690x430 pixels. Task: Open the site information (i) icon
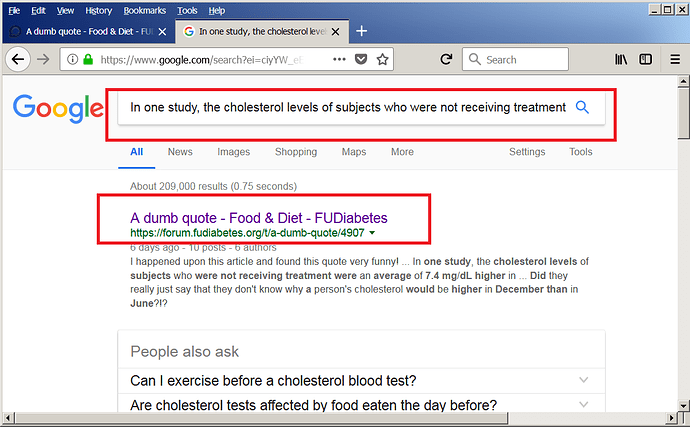(x=73, y=59)
